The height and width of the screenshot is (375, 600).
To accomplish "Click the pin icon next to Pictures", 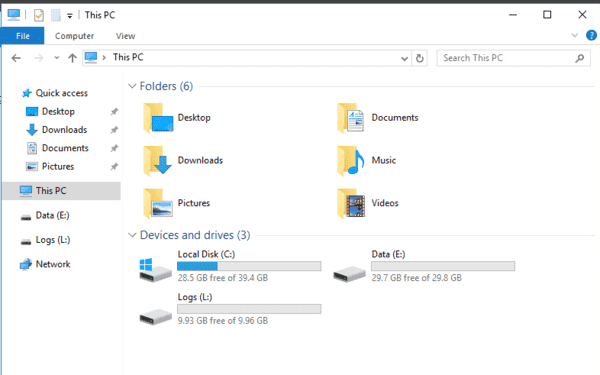I will [114, 167].
